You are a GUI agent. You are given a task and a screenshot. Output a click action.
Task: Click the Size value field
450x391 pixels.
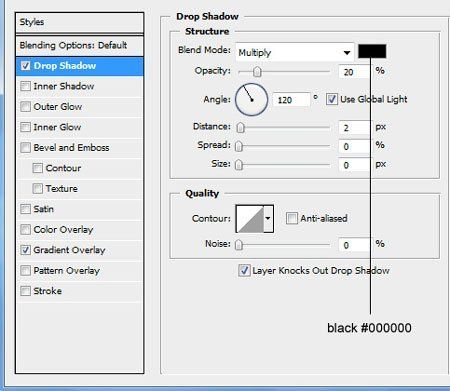[354, 165]
